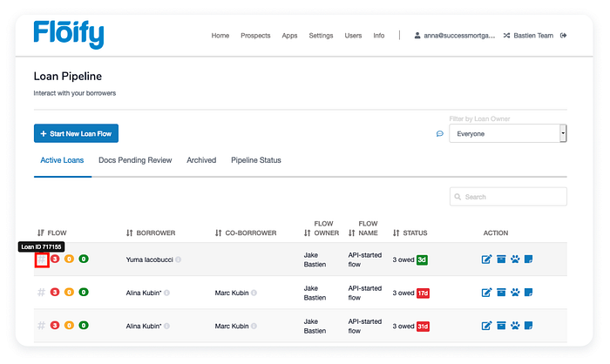Click the orange 0 badge in the 31d row
The height and width of the screenshot is (364, 610).
click(69, 326)
